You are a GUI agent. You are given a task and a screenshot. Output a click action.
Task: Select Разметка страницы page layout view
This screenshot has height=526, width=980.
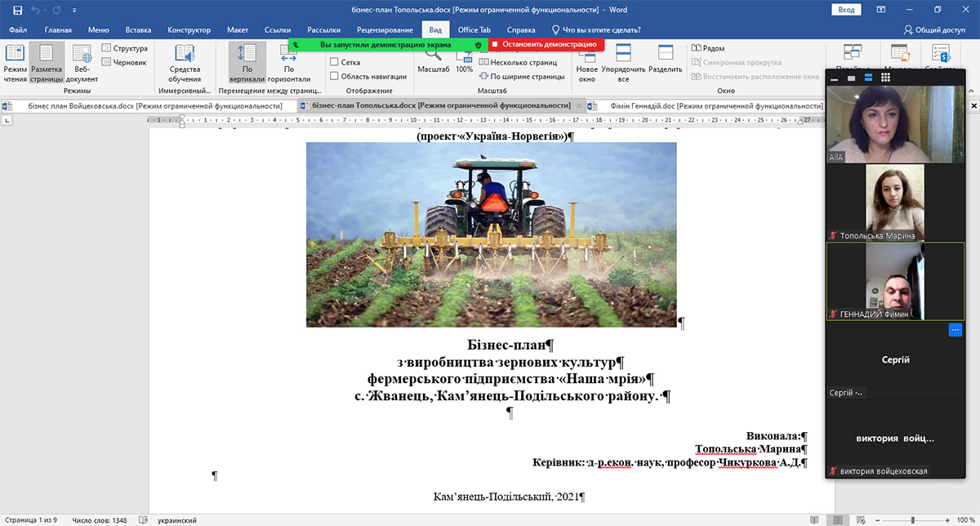coord(47,62)
